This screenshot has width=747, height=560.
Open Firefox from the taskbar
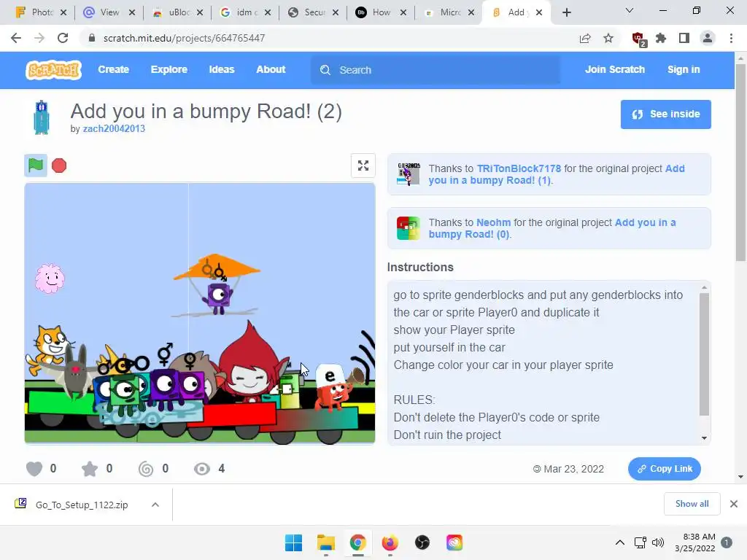390,542
